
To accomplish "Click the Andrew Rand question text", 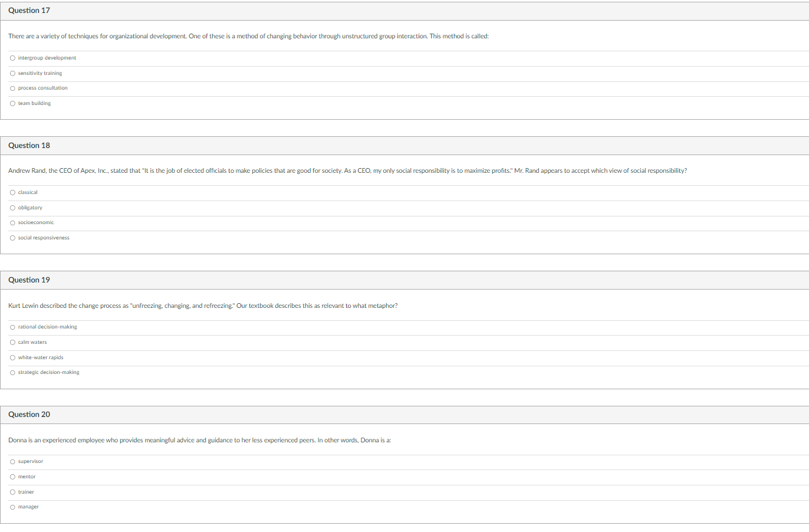I will point(347,170).
